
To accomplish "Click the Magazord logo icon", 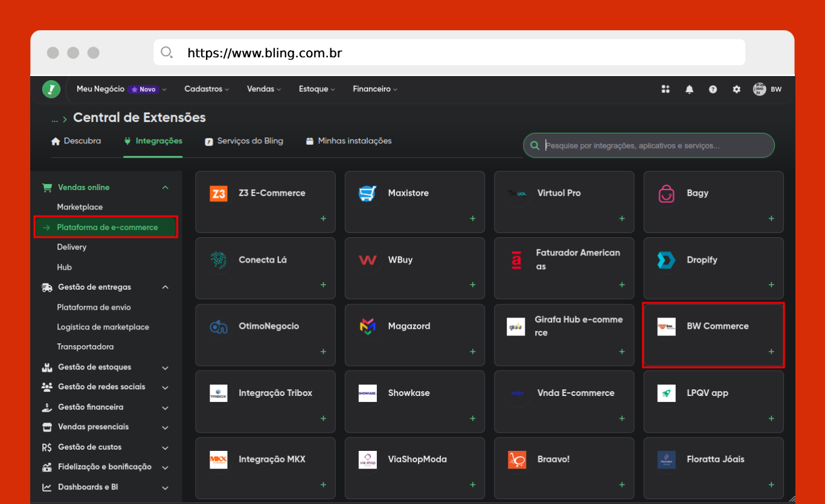I will tap(368, 327).
